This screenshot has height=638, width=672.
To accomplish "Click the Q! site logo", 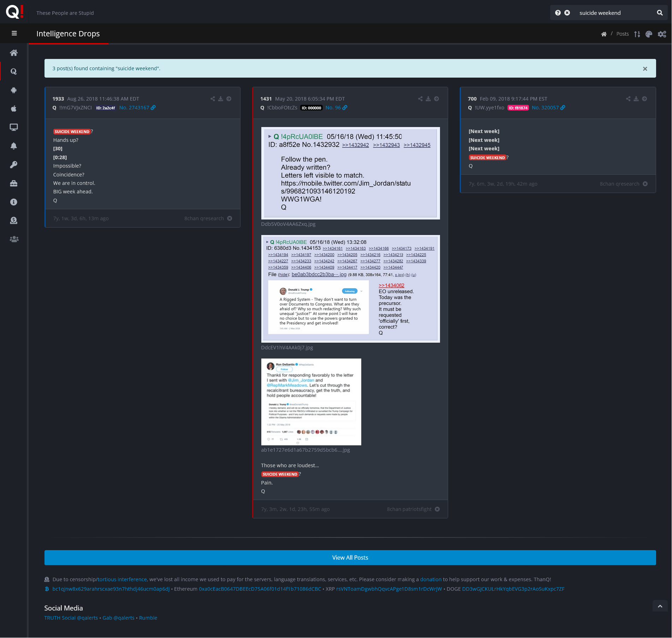I will pos(14,12).
